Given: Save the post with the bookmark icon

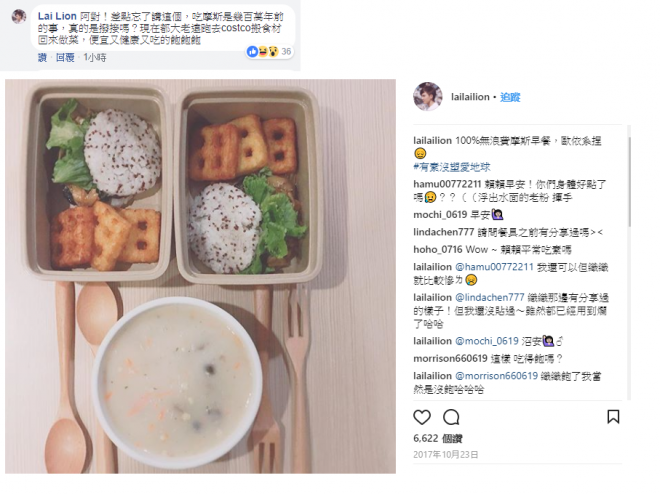Looking at the screenshot, I should tap(613, 417).
